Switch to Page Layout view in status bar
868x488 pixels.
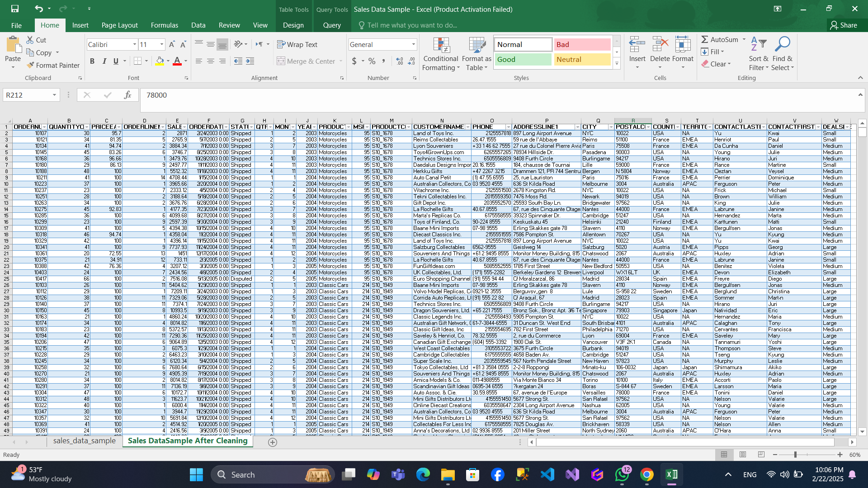743,455
